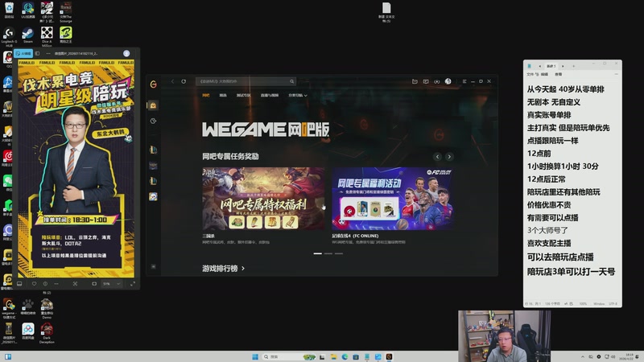Screen dimensions: 644x362
Task: Click the text line 无剧本 无自定义
Action: click(x=553, y=102)
